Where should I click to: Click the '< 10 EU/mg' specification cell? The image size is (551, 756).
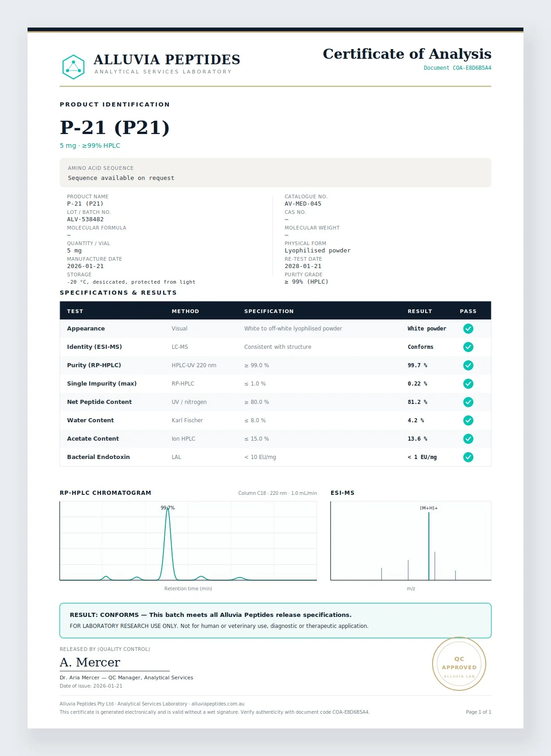click(x=260, y=457)
